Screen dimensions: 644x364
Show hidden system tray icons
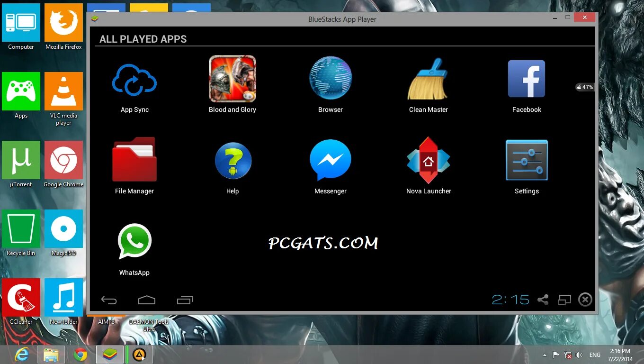coord(545,355)
